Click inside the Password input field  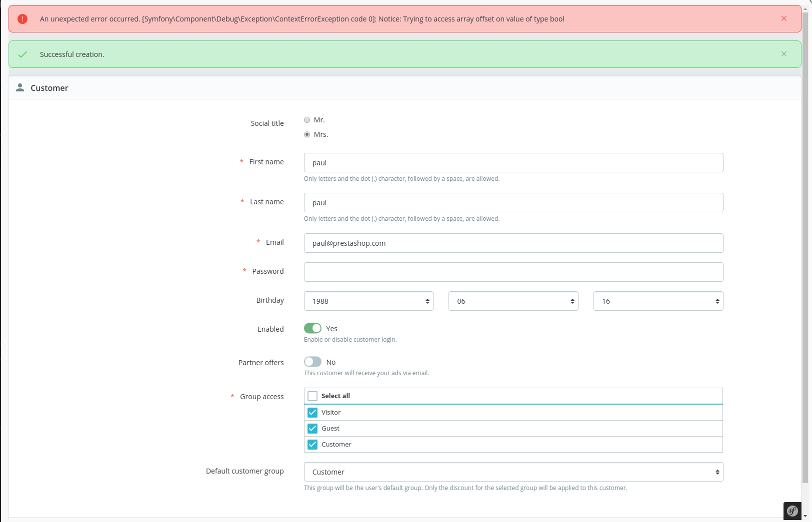pyautogui.click(x=513, y=272)
